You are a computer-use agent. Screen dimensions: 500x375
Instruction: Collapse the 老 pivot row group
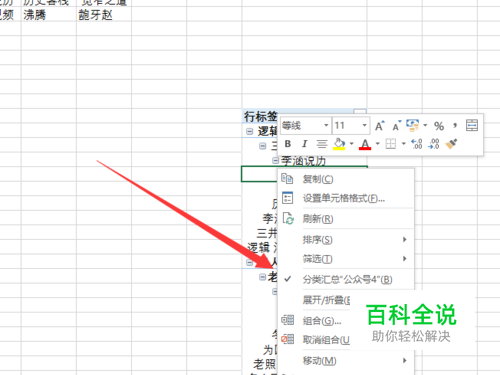tap(263, 277)
